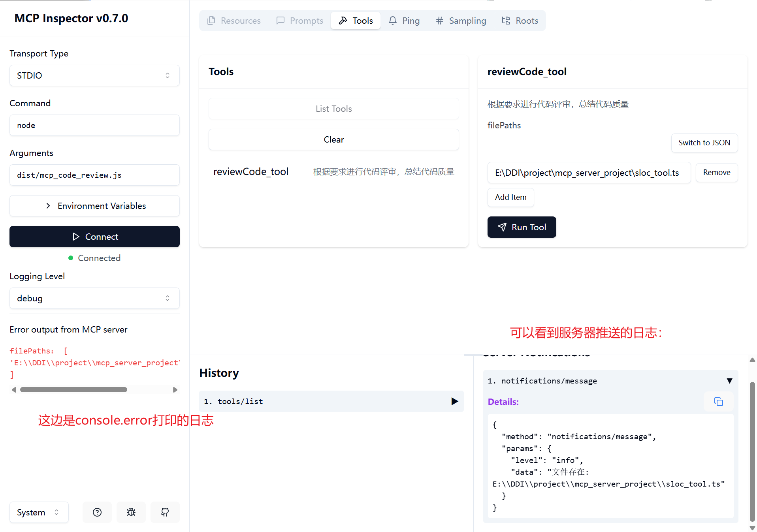Click the Command input field with node
Screen dimensions: 757x532
coord(94,125)
